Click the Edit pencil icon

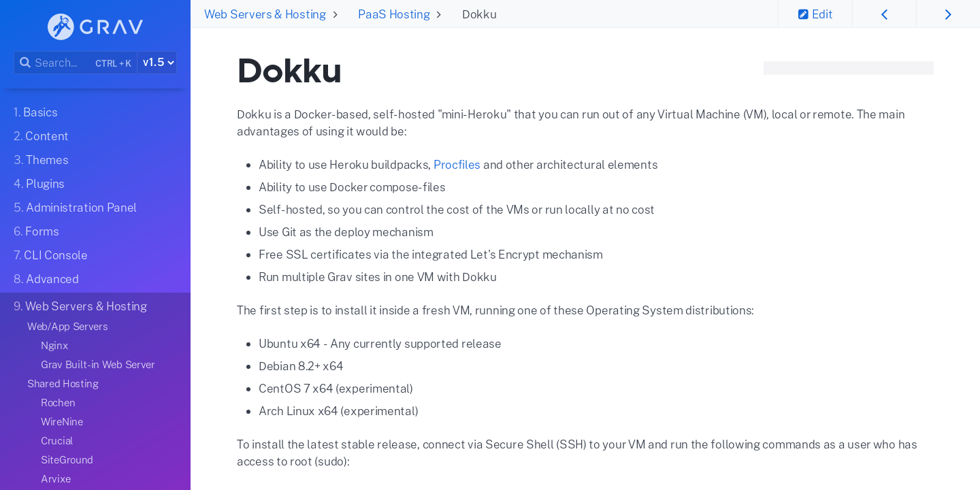pyautogui.click(x=804, y=14)
